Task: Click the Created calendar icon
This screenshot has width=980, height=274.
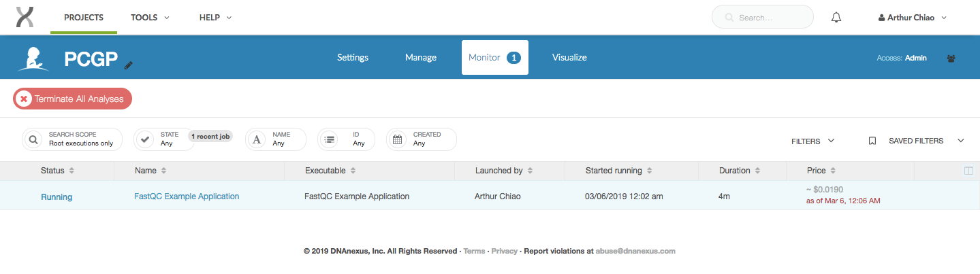Action: [x=398, y=139]
